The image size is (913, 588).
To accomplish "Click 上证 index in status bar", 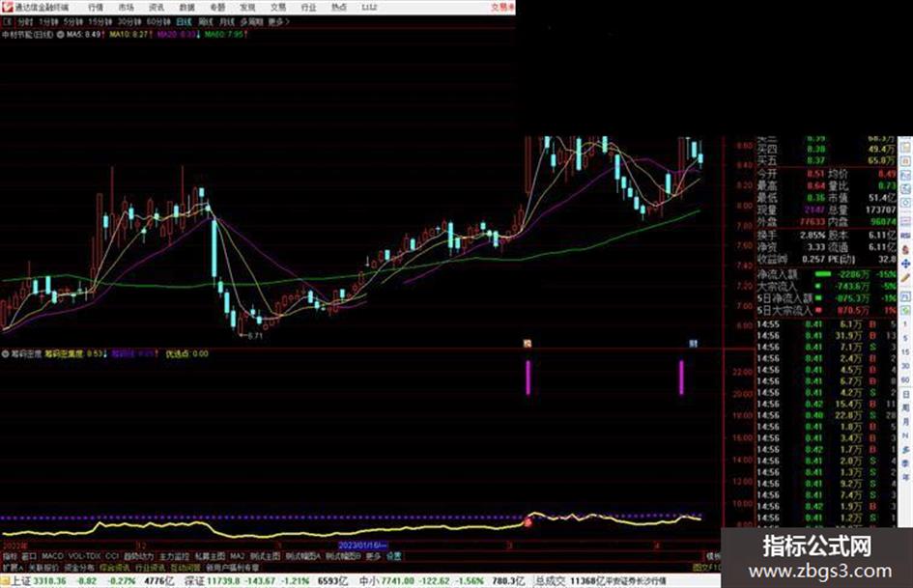I will tap(21, 581).
